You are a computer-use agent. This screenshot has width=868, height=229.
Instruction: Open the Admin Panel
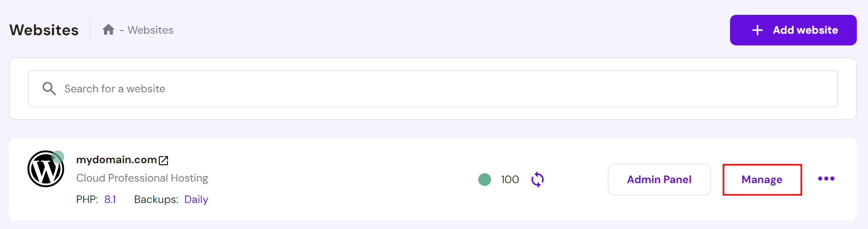coord(659,180)
